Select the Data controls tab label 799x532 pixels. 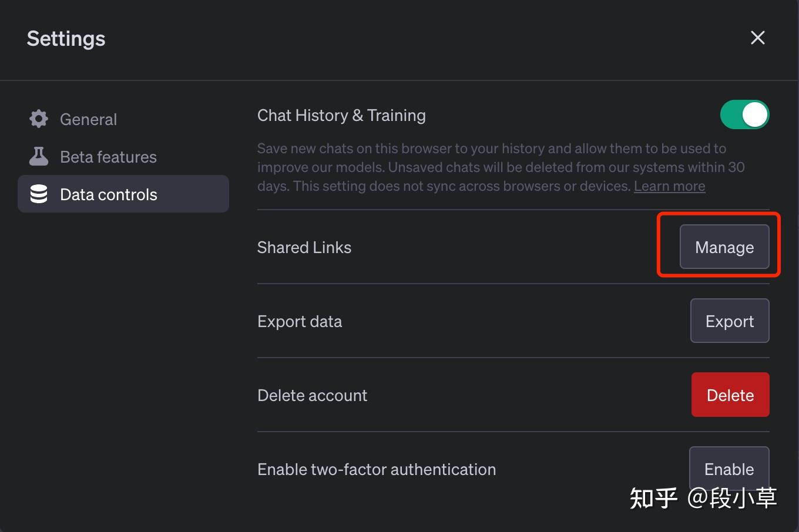coord(109,194)
